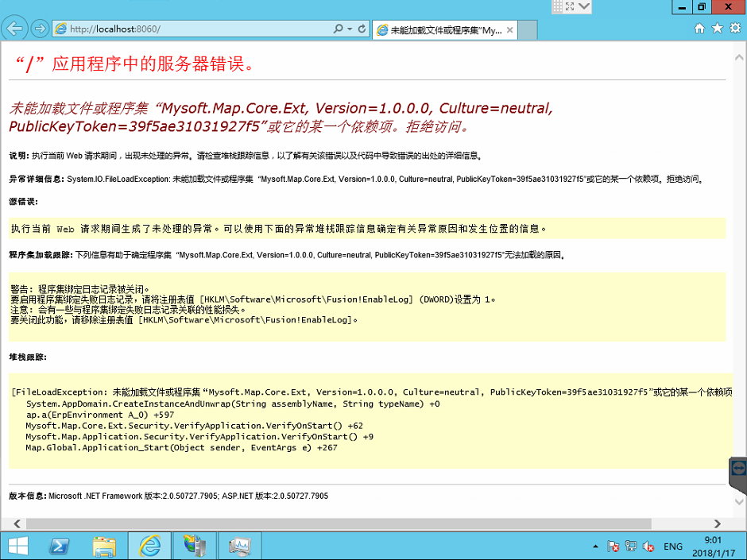Show hidden system tray icons

pyautogui.click(x=595, y=546)
